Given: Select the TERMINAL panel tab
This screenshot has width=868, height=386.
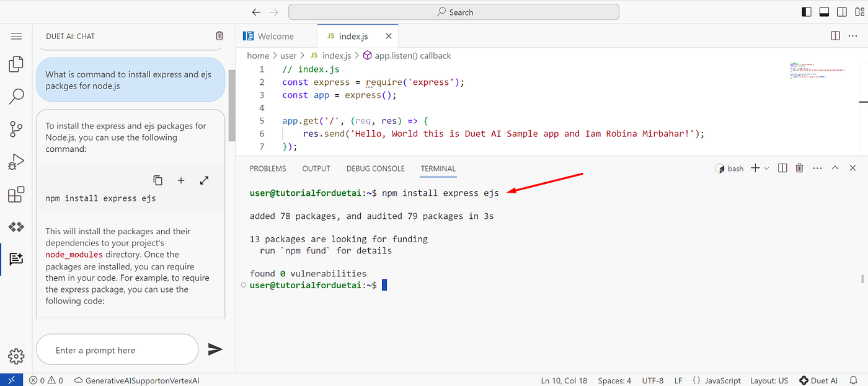Looking at the screenshot, I should click(438, 169).
